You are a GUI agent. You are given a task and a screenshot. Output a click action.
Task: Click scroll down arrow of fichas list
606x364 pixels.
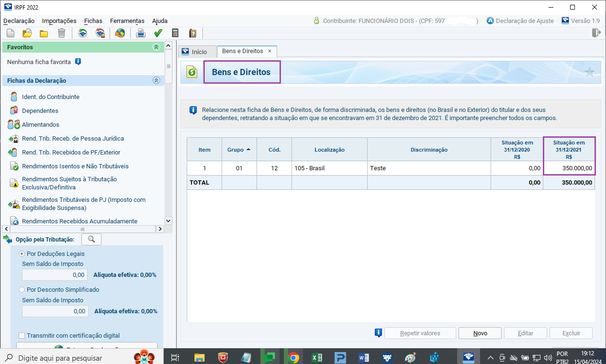[168, 221]
